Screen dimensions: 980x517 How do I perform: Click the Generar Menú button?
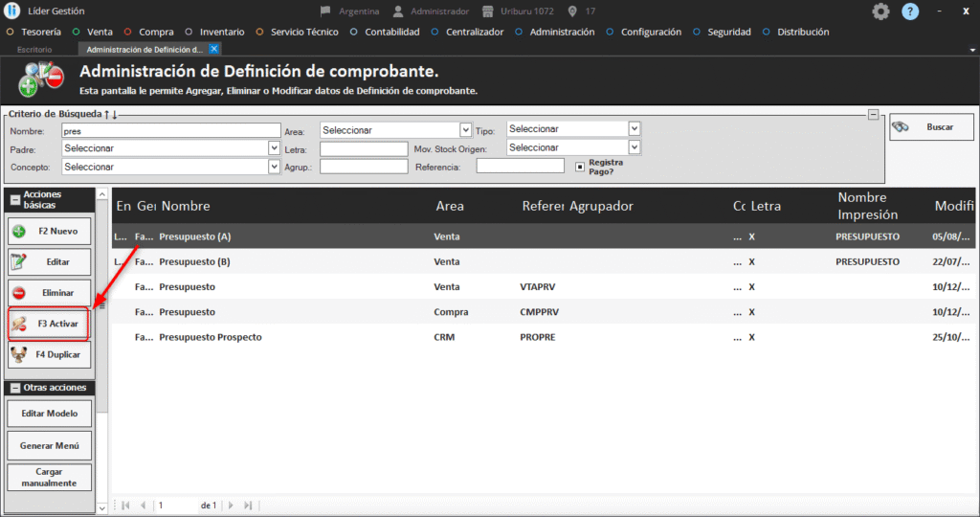(50, 445)
